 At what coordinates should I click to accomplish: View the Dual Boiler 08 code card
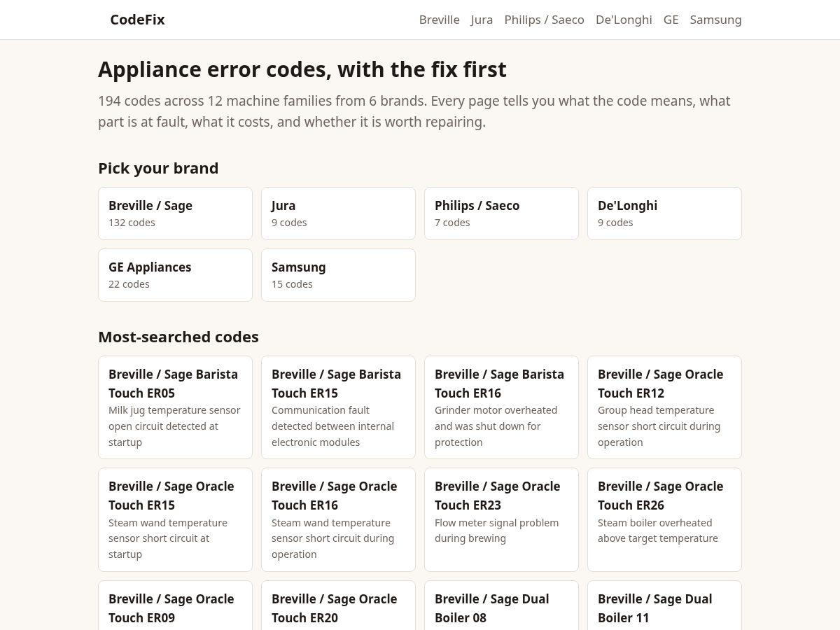click(501, 605)
